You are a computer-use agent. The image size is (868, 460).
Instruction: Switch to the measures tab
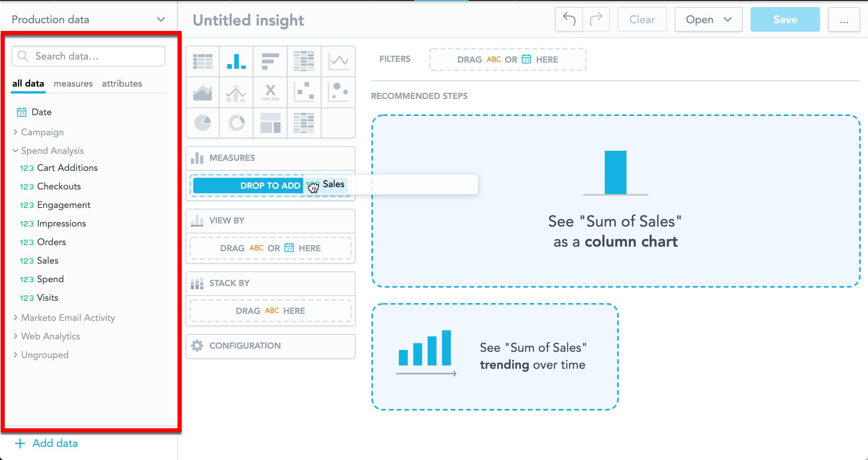[73, 83]
